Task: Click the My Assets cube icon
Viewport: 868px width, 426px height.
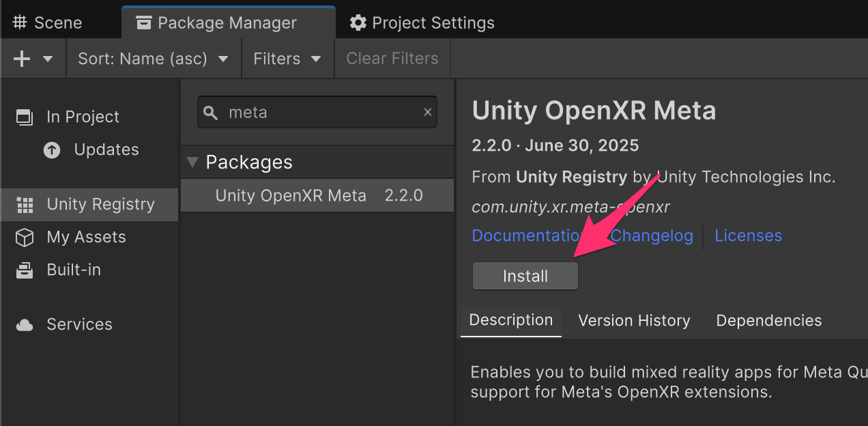Action: pyautogui.click(x=25, y=238)
